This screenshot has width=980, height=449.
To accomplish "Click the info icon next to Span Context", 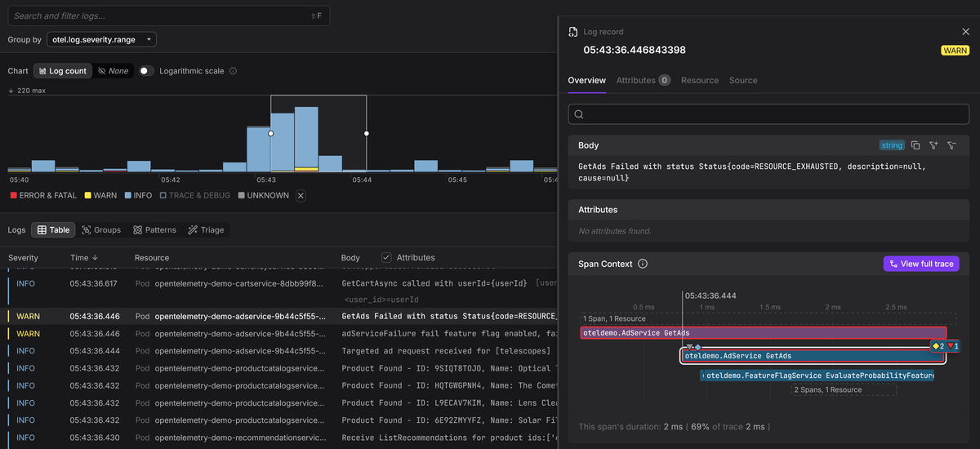I will [x=643, y=265].
